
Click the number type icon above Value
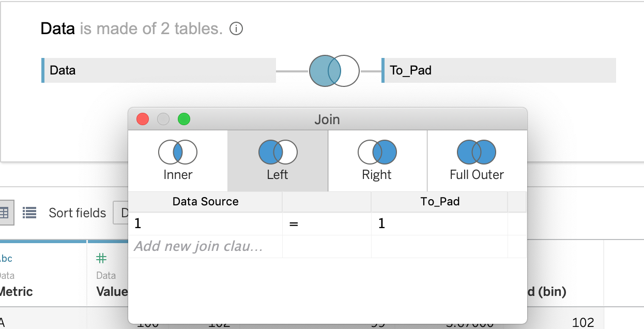point(102,258)
